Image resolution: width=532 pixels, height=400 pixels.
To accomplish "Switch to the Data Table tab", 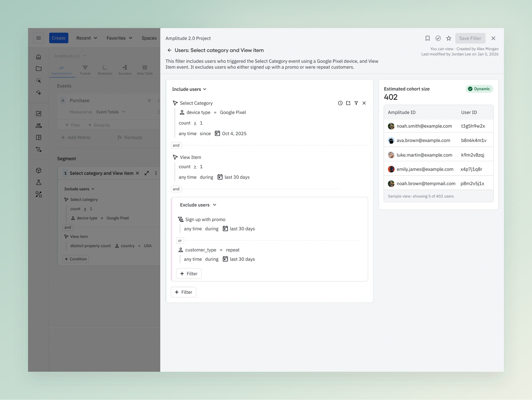I will click(x=145, y=70).
